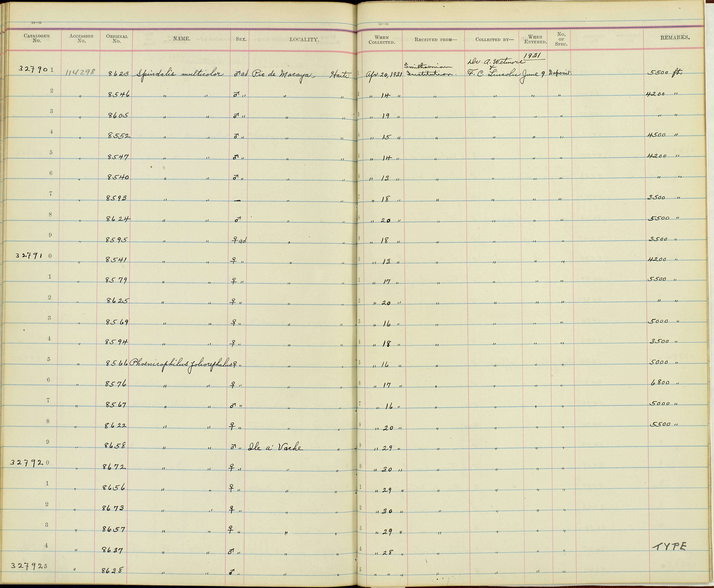Screen dimensions: 714x588
Task: Select the 'NAME.' column header
Action: pos(182,39)
